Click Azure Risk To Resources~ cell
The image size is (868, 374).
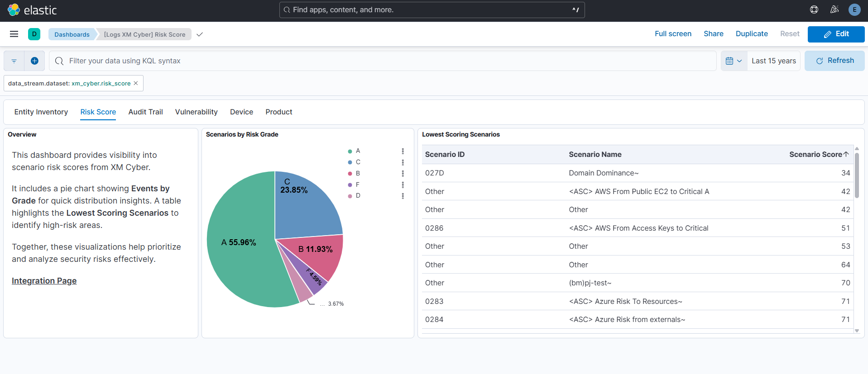point(625,301)
